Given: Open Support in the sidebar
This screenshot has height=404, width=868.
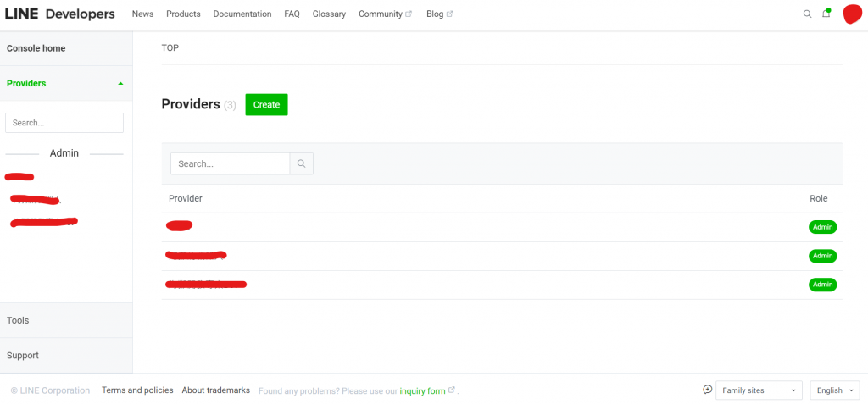Looking at the screenshot, I should pyautogui.click(x=66, y=355).
